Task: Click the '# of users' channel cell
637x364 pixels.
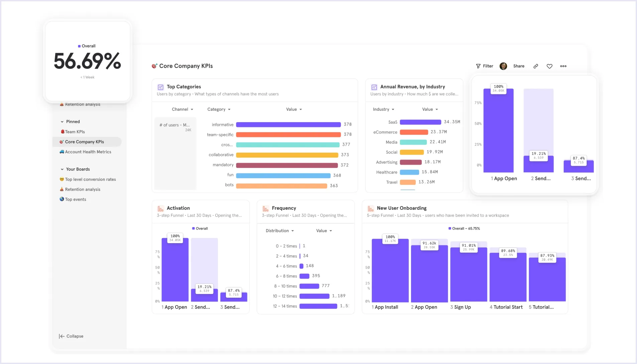Action: pos(175,154)
